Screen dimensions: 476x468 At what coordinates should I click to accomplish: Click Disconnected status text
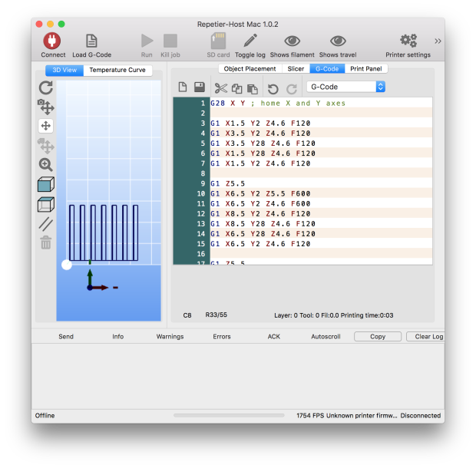pyautogui.click(x=421, y=416)
